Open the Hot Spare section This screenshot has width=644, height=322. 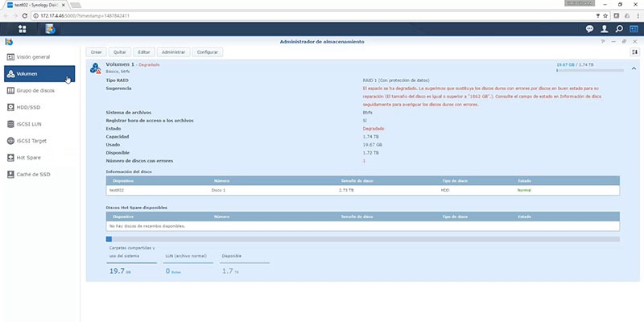tap(39, 158)
